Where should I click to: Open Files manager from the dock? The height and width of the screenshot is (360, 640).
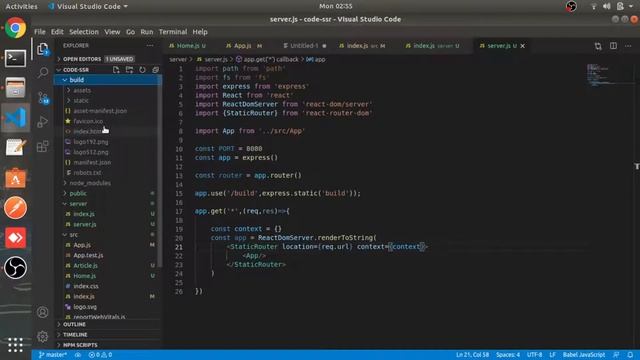click(16, 87)
